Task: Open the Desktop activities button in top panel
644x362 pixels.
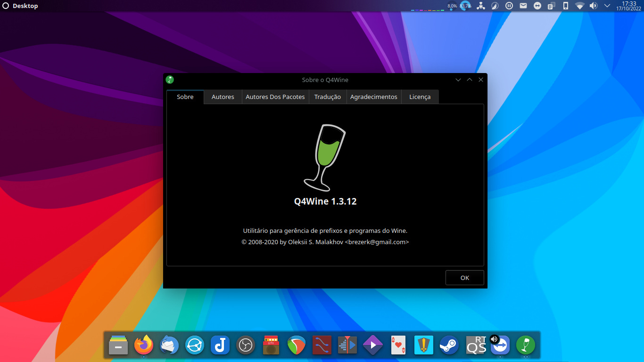Action: click(20, 6)
